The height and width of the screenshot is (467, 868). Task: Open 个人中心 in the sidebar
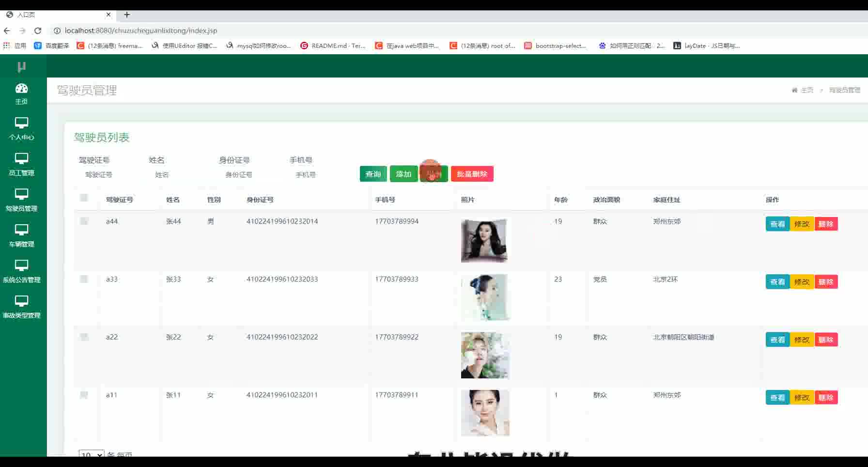(21, 128)
